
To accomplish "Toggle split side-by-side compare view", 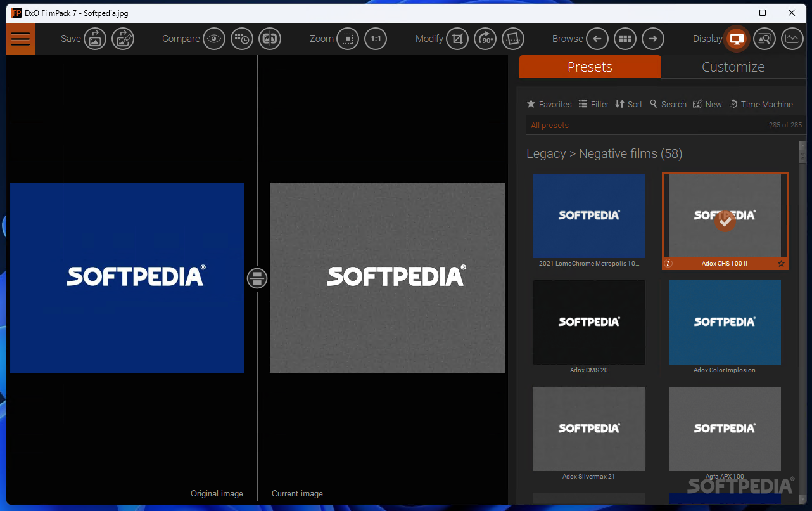I will tap(270, 39).
